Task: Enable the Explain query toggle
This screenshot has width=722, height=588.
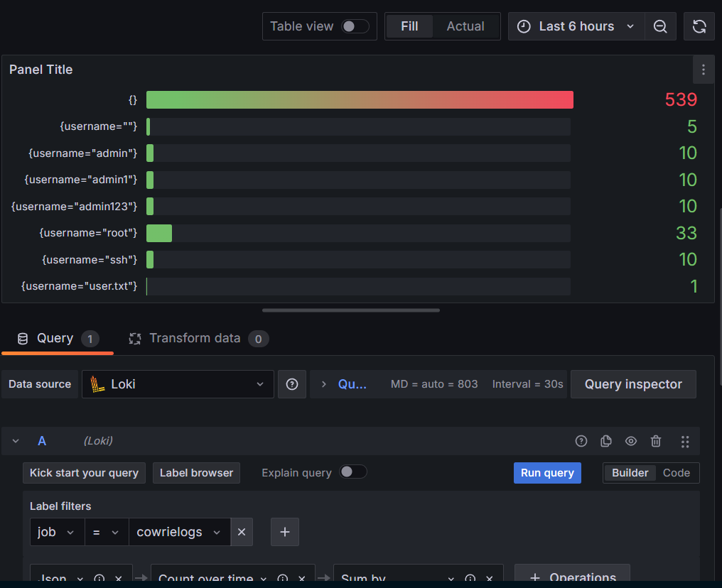Action: (353, 472)
